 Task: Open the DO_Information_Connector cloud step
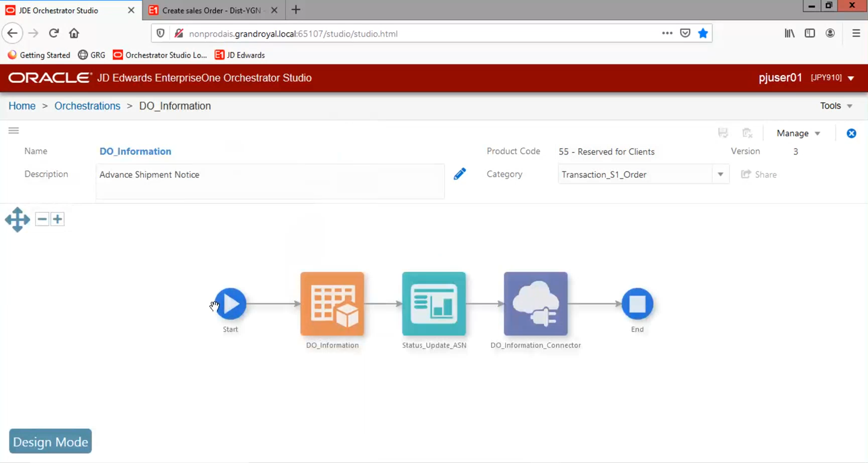pyautogui.click(x=535, y=303)
